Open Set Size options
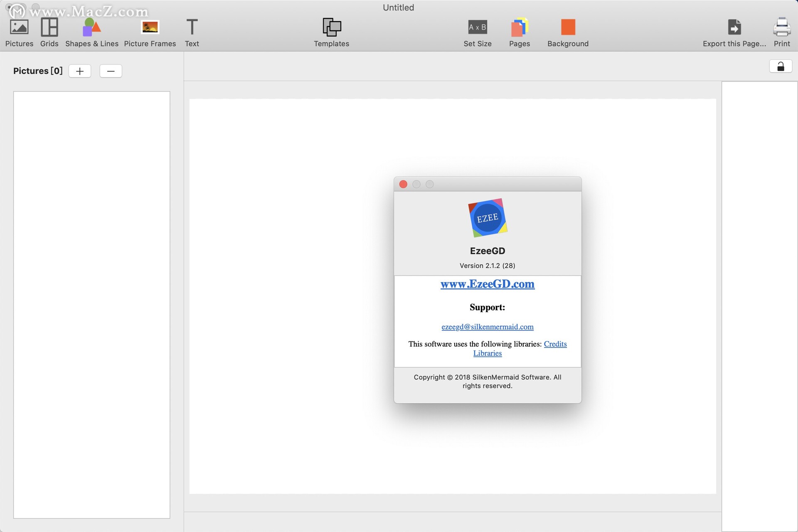 [478, 32]
